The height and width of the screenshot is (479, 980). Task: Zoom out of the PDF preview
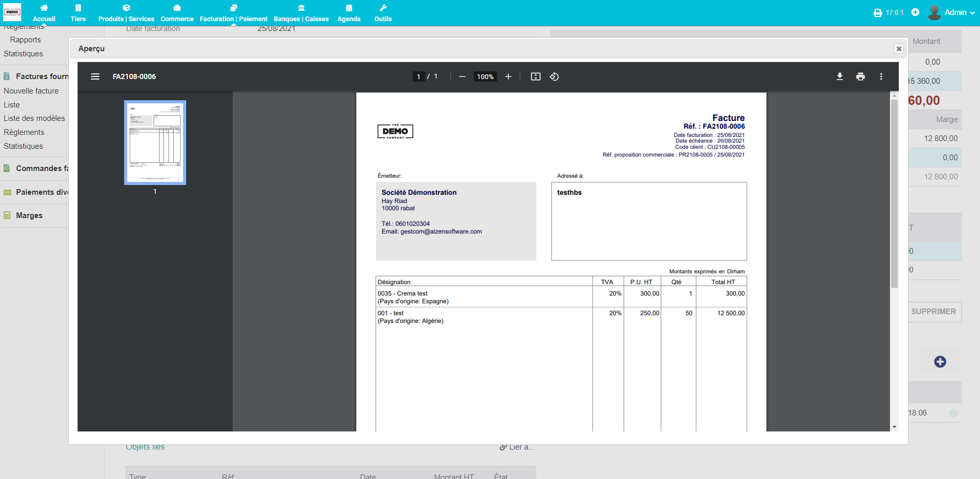click(462, 76)
